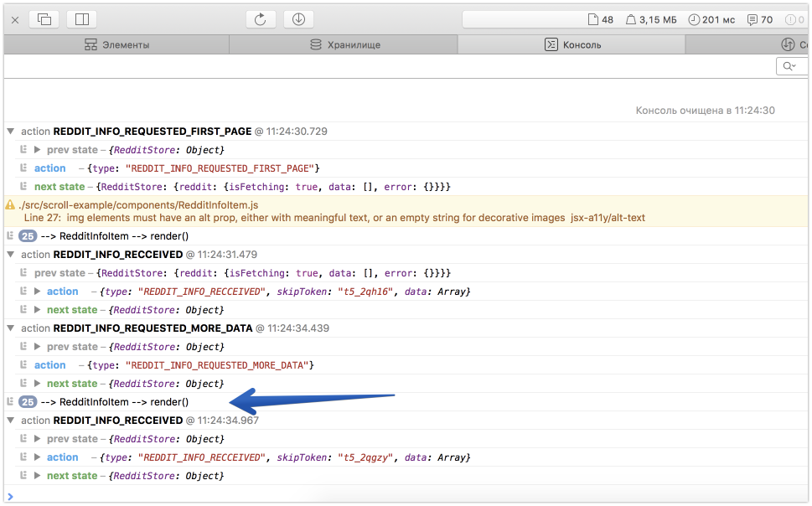Viewport: 812px width, 506px height.
Task: Expand prev state in the 11:24:34.967 group
Action: 37,439
